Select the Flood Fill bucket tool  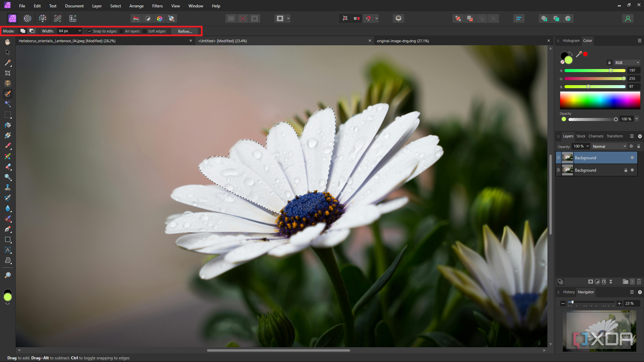click(8, 125)
